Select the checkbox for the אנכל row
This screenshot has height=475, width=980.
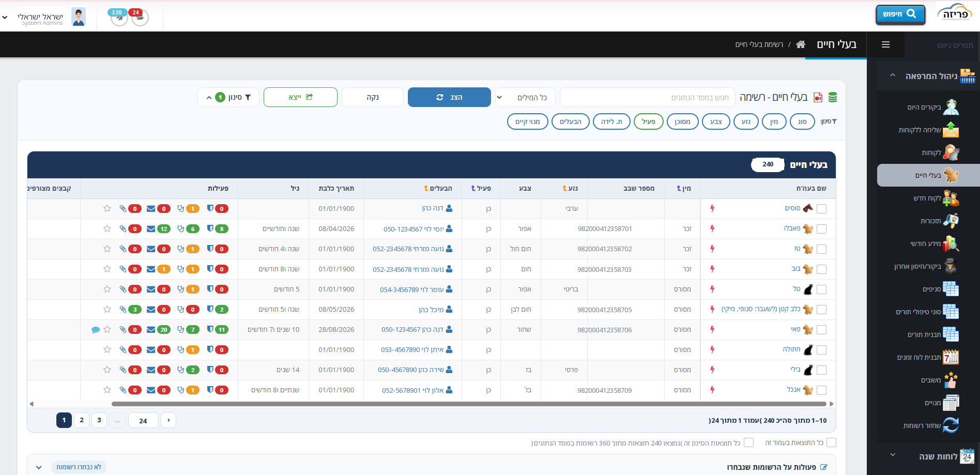coord(822,390)
